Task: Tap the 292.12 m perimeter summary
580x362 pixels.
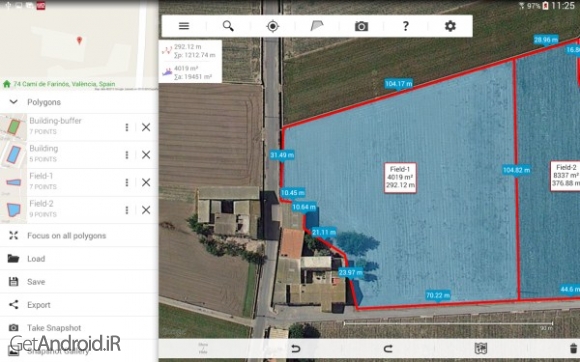Action: click(x=188, y=47)
